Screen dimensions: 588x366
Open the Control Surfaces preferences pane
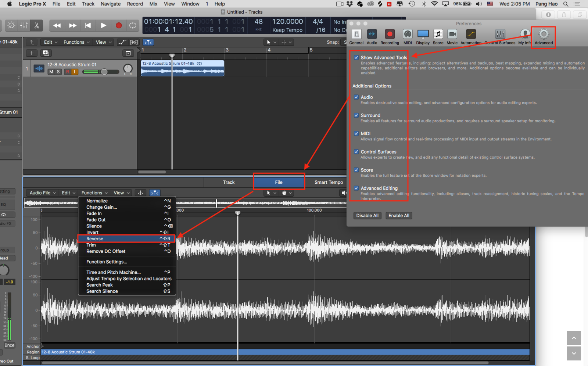500,37
